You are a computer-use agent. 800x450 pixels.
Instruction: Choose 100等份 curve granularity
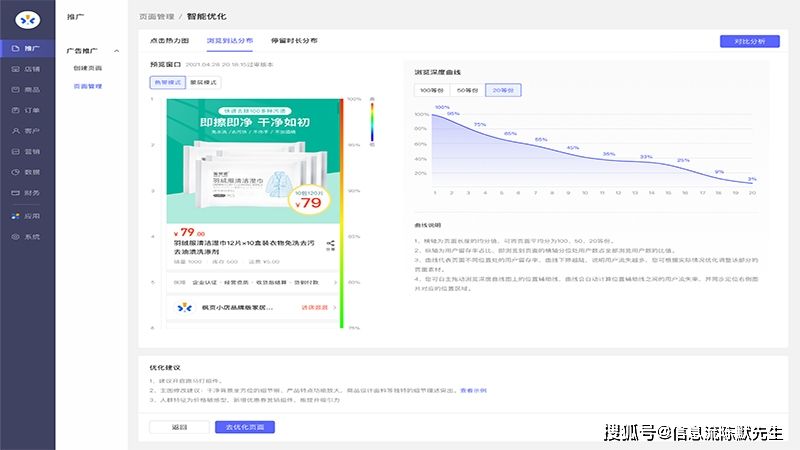click(x=432, y=90)
